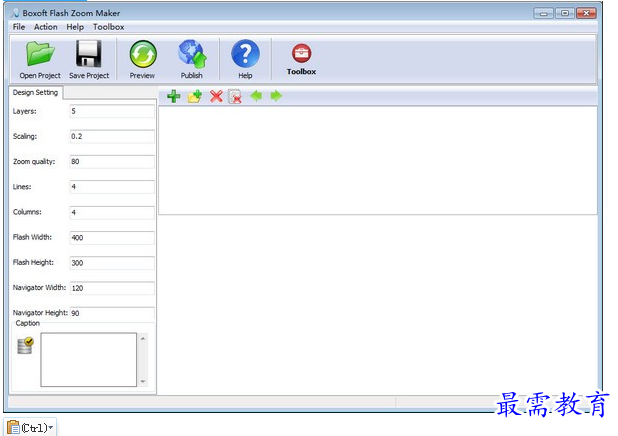The width and height of the screenshot is (618, 436).
Task: Click the Navigator Height field
Action: pos(112,313)
